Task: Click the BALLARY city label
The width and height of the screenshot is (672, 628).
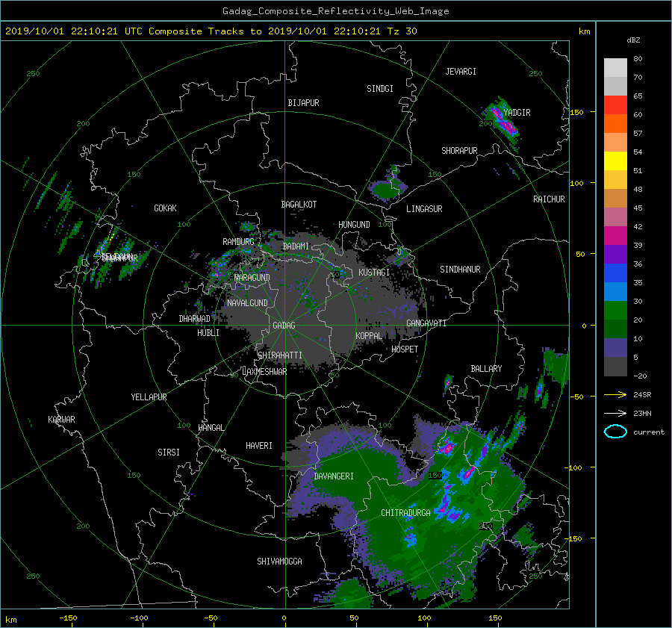Action: coord(486,369)
